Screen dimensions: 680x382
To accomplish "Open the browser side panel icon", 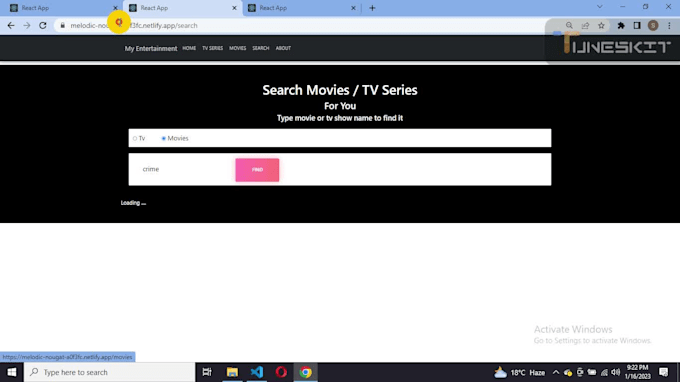I will [x=637, y=26].
